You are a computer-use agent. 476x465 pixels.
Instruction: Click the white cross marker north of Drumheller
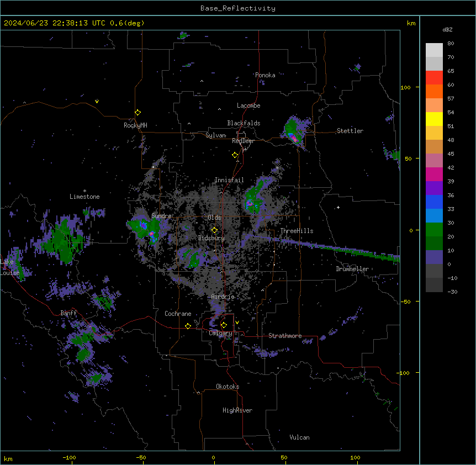tap(338, 207)
